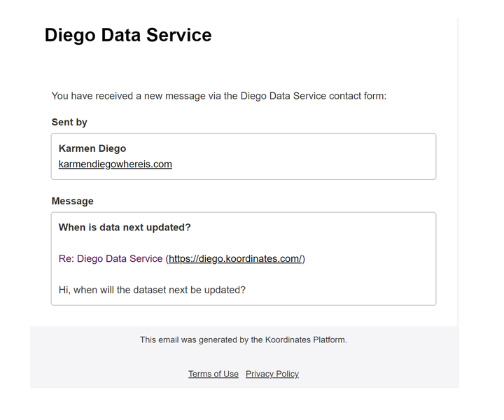The width and height of the screenshot is (504, 420).
Task: Open the https://diego.koordinates.com/ link
Action: (235, 259)
